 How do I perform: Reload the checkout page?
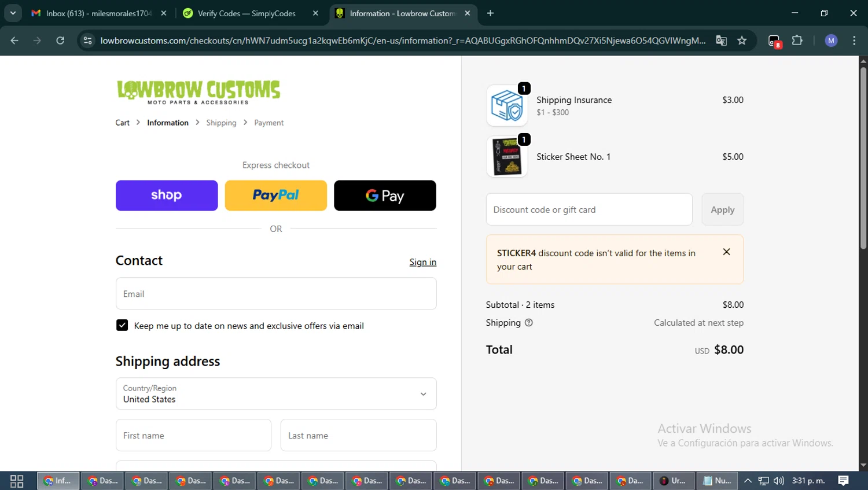[60, 40]
